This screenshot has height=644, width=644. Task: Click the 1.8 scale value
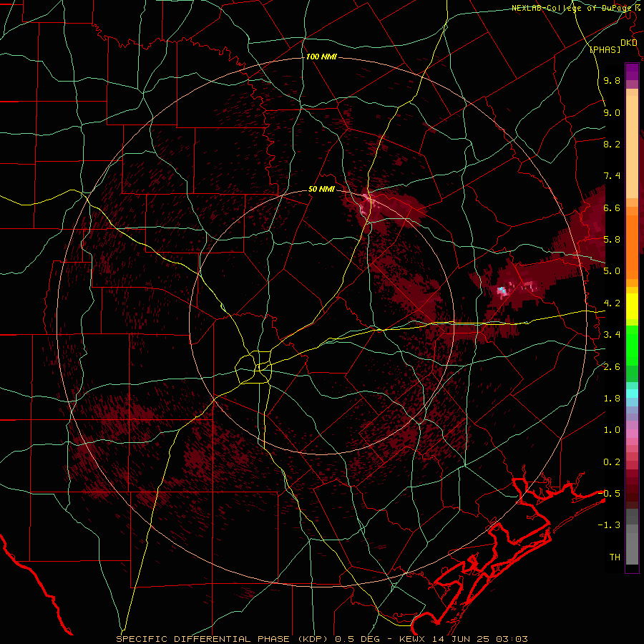point(612,399)
